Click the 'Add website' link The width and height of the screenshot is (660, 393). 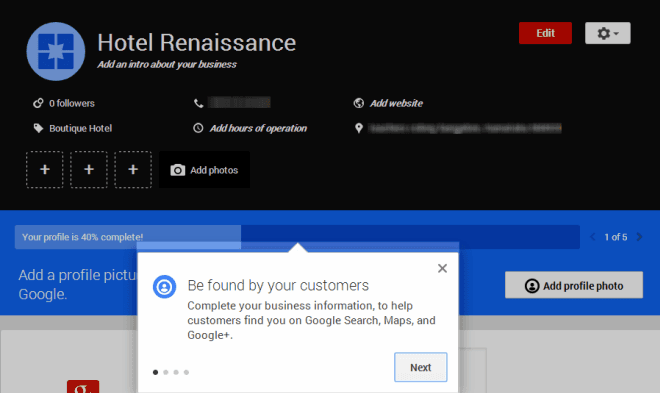397,104
